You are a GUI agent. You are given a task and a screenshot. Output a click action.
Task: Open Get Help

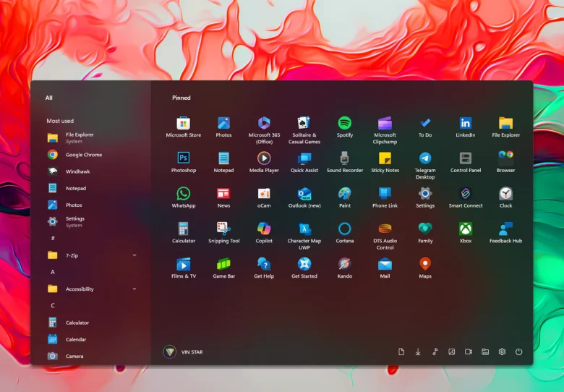264,268
